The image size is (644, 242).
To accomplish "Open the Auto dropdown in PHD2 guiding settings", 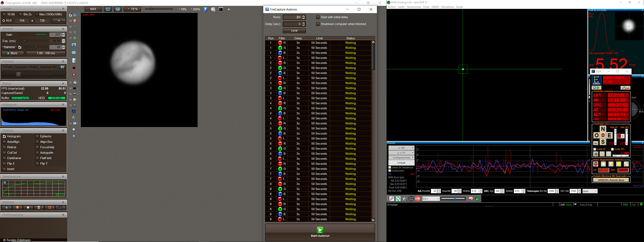I will point(590,191).
